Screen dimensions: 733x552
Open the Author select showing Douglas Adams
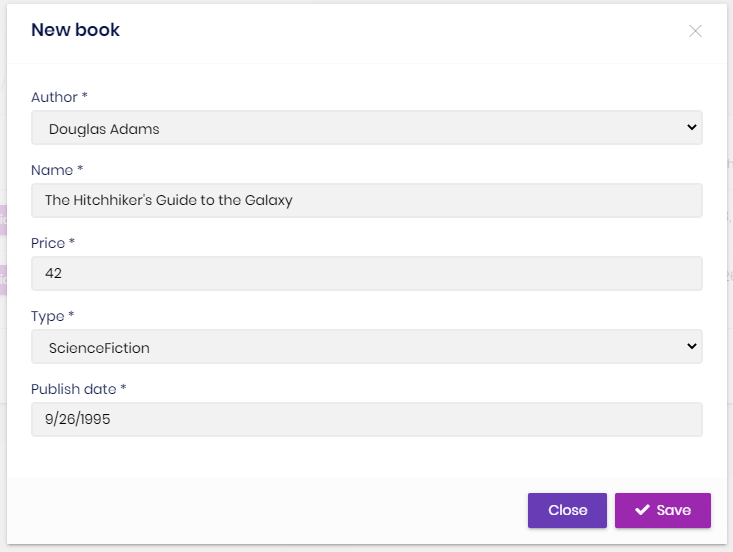(x=366, y=128)
